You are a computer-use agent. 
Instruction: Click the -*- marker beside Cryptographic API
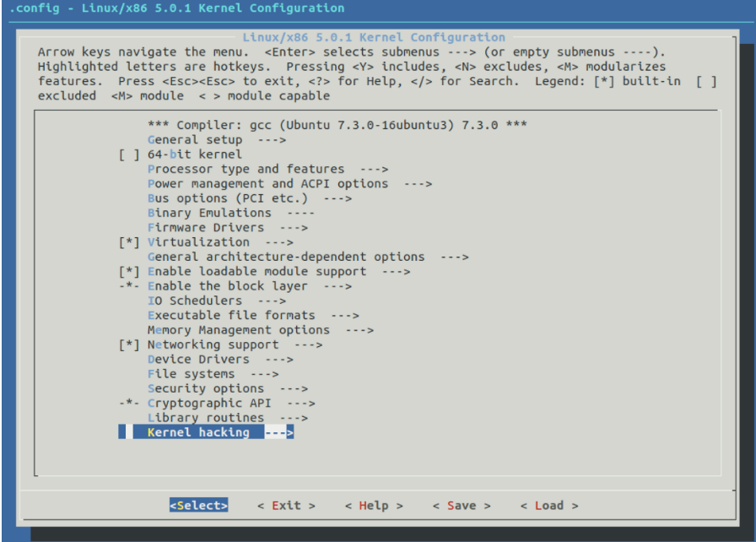point(129,404)
